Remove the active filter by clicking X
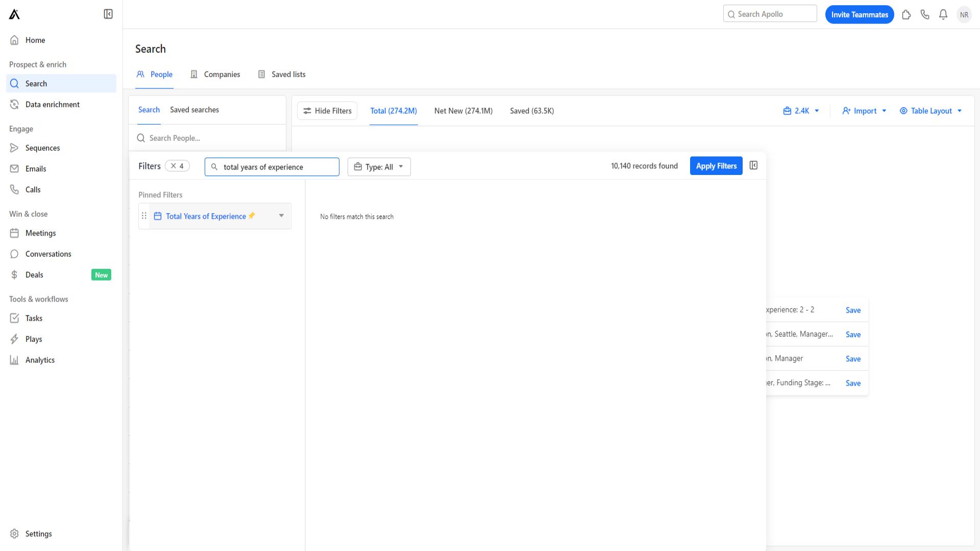 point(173,165)
